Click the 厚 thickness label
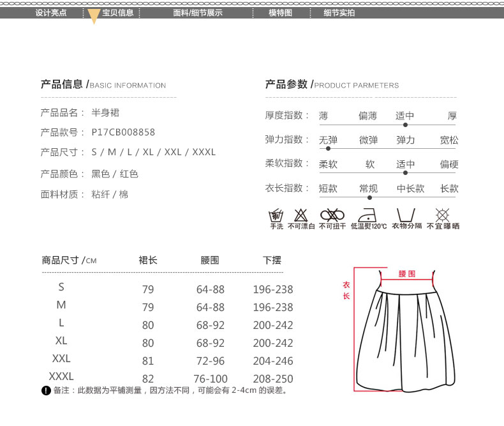Viewport: 504px width, 426px height. (x=452, y=116)
